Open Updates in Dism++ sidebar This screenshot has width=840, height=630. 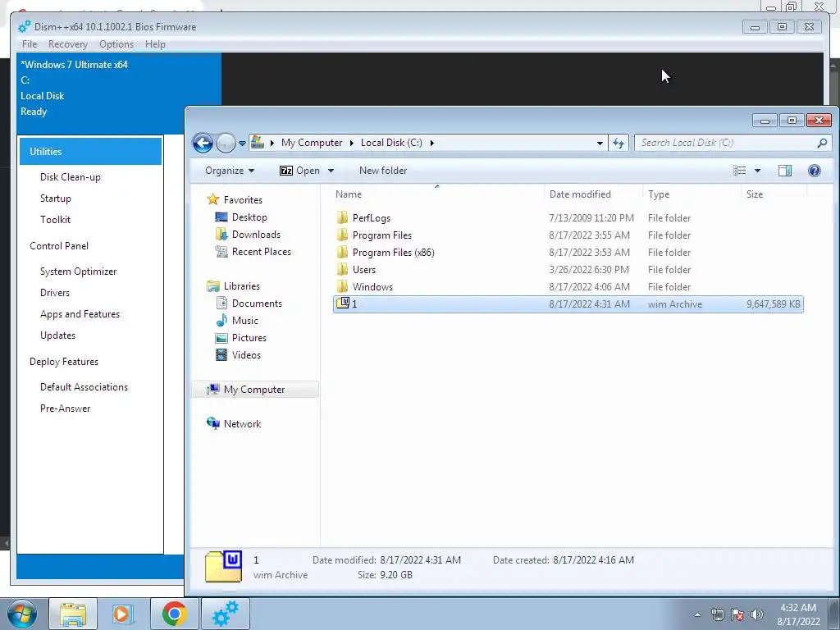click(57, 336)
